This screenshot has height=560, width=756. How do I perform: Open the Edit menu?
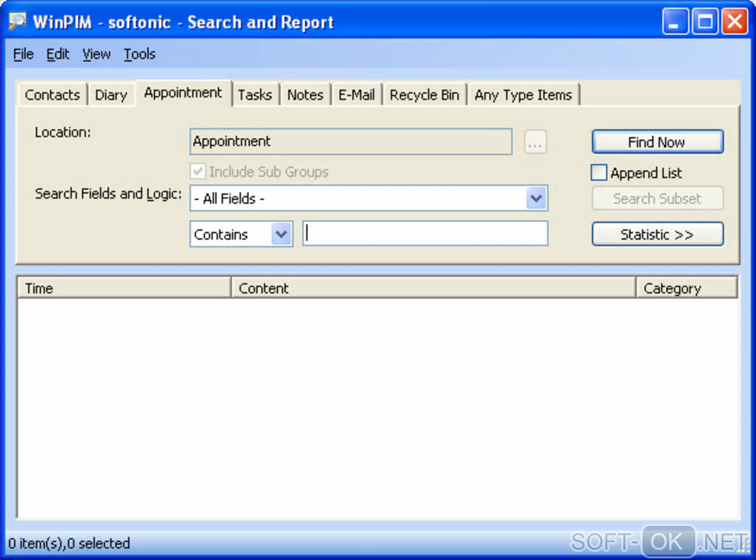pyautogui.click(x=57, y=54)
